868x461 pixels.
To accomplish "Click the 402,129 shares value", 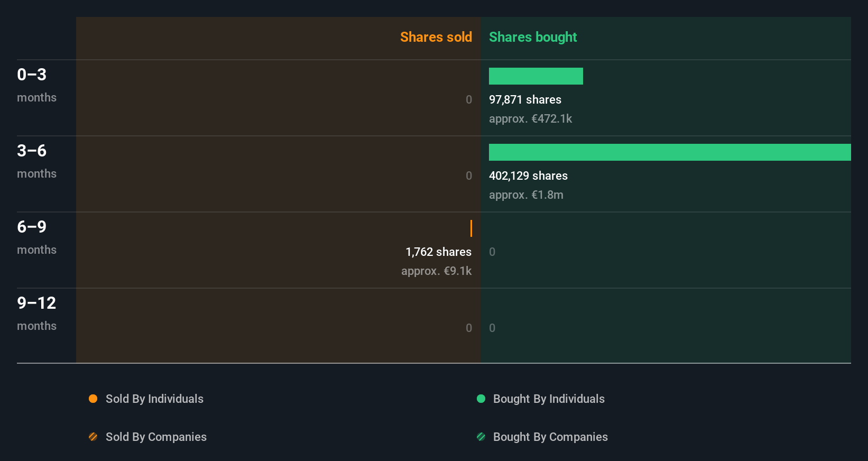I will pyautogui.click(x=528, y=176).
